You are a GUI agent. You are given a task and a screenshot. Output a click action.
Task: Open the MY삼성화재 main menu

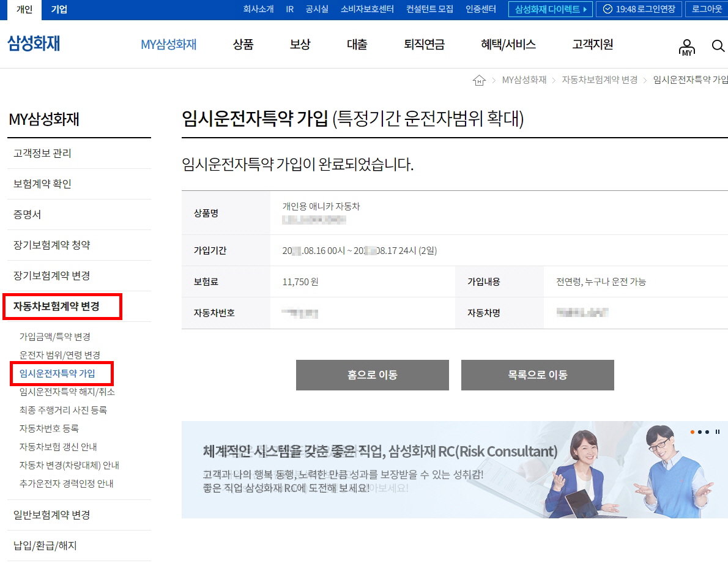[168, 45]
